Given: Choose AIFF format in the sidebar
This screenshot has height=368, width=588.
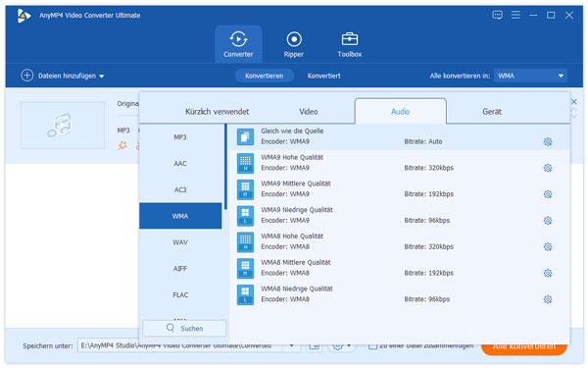Looking at the screenshot, I should click(180, 269).
